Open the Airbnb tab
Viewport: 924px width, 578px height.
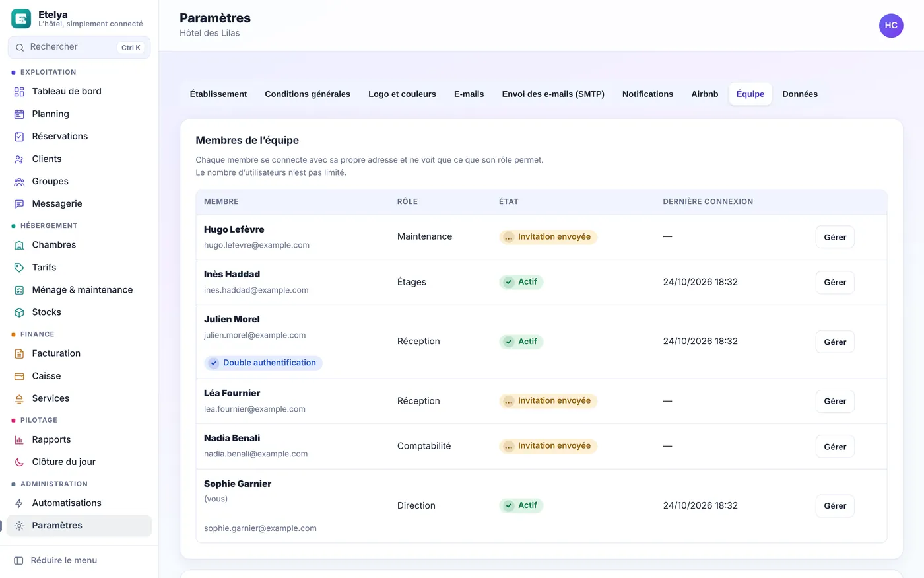click(x=705, y=94)
